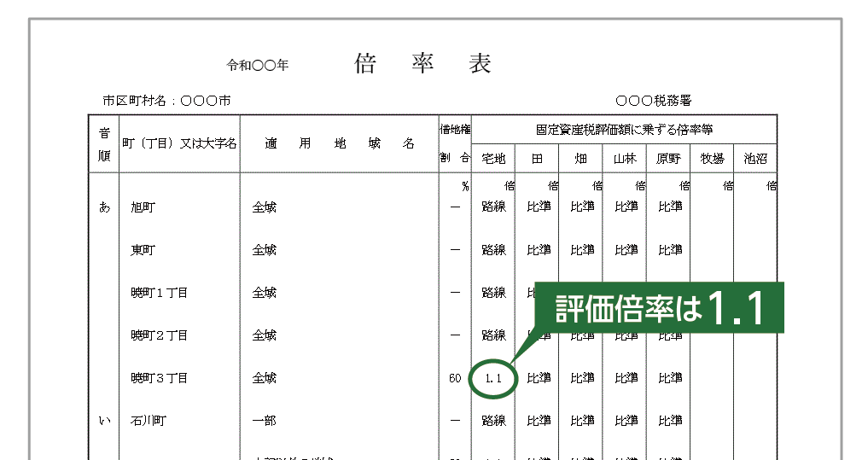The height and width of the screenshot is (460, 868).
Task: Click the town name 石川町
Action: point(149,421)
